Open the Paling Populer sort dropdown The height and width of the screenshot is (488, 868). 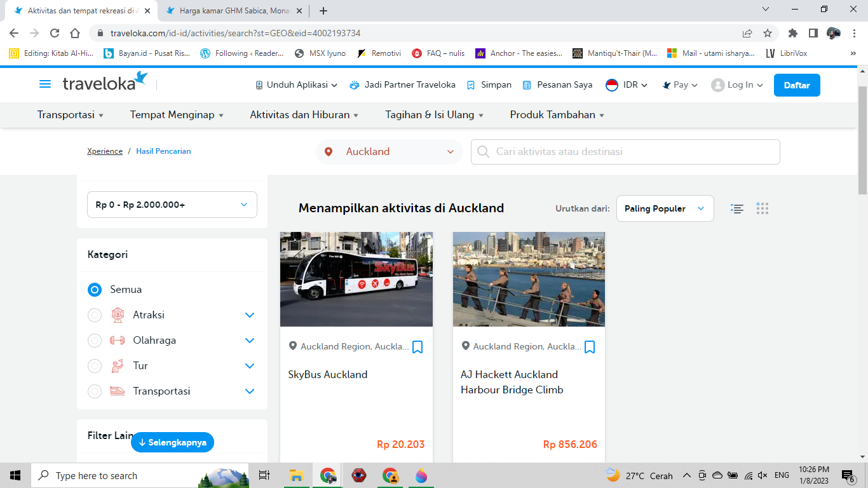coord(665,208)
